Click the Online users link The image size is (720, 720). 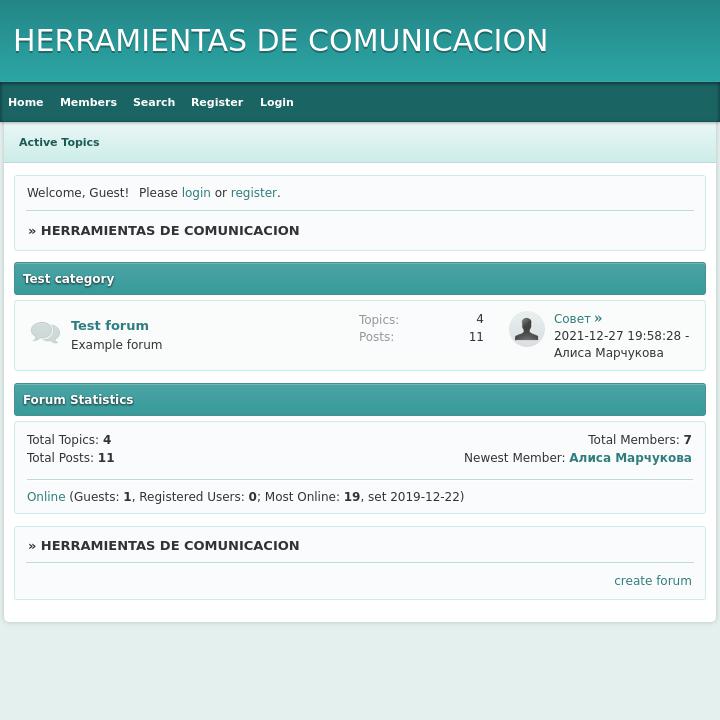pos(46,497)
